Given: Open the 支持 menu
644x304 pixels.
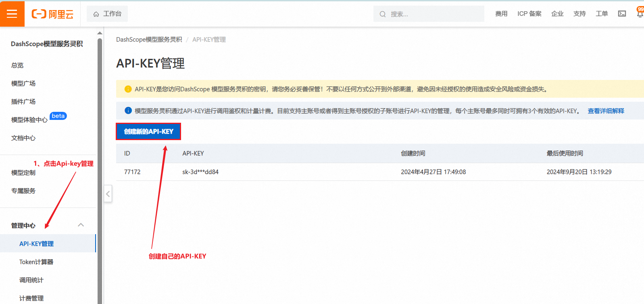Looking at the screenshot, I should [x=579, y=14].
